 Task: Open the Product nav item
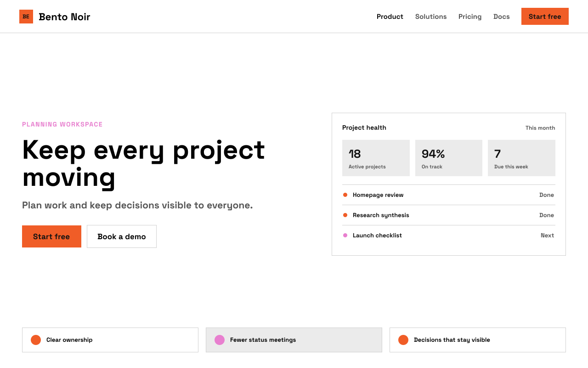[x=390, y=17]
